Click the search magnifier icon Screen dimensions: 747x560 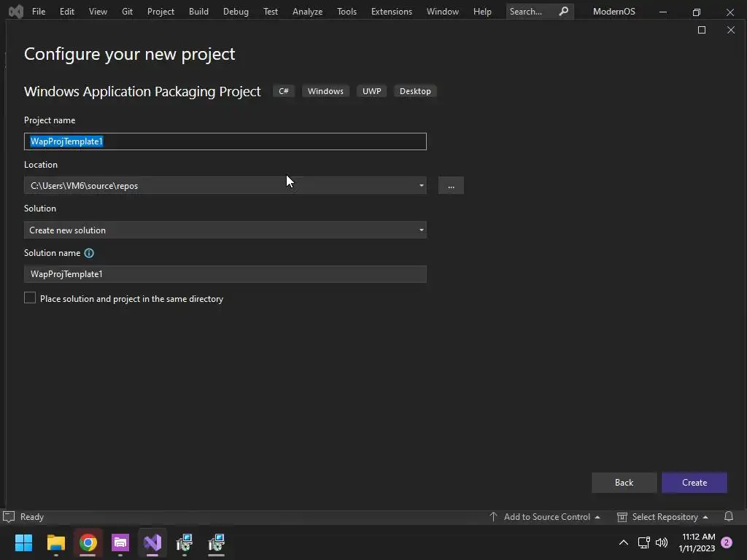564,11
